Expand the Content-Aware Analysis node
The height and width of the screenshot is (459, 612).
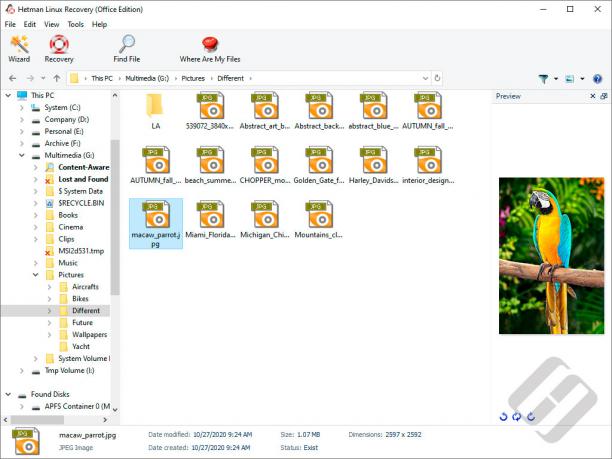click(36, 167)
